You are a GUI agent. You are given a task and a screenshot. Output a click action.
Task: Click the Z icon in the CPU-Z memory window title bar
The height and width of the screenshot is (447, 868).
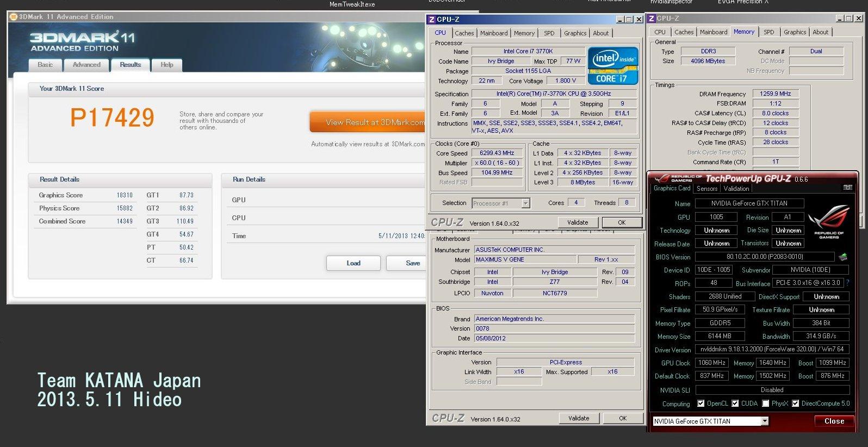tap(652, 18)
